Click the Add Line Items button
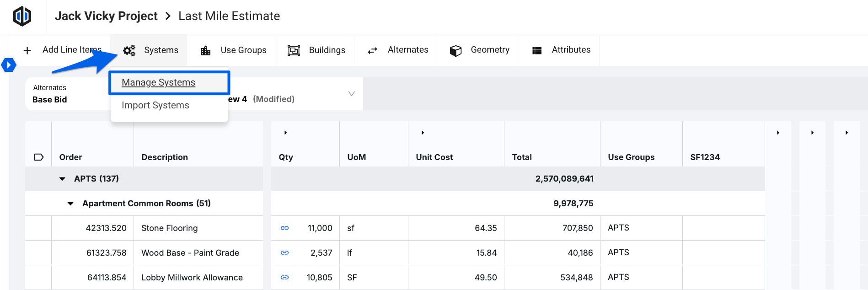Viewport: 868px width, 290px height. pyautogui.click(x=63, y=50)
